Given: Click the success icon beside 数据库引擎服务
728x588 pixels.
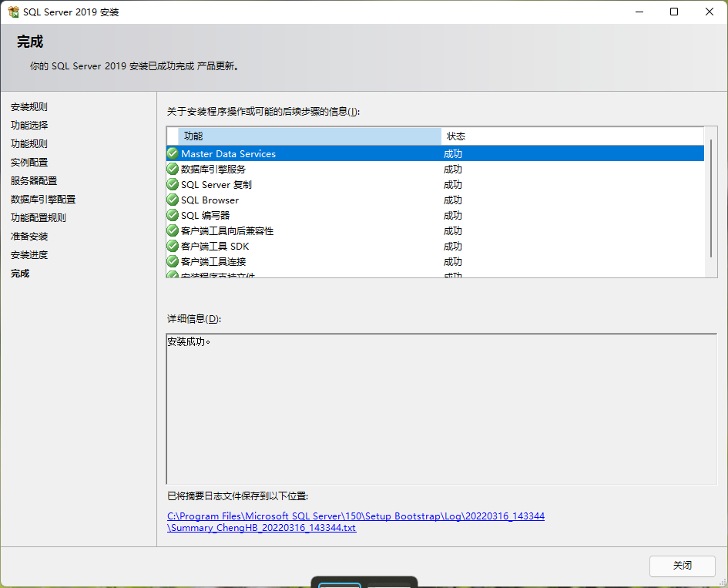Looking at the screenshot, I should tap(173, 169).
